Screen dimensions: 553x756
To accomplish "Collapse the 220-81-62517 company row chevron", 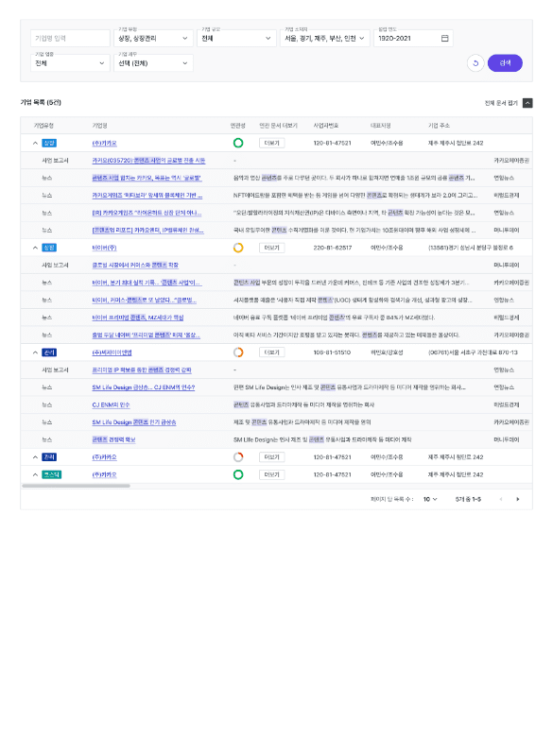I will pos(35,248).
